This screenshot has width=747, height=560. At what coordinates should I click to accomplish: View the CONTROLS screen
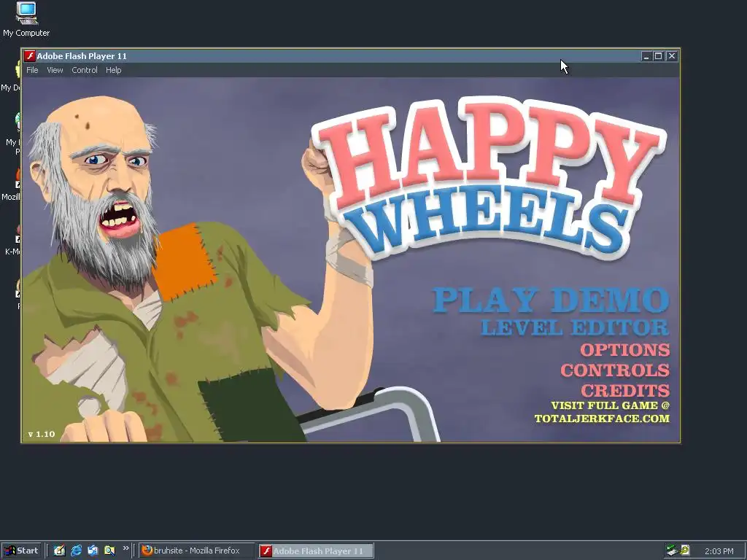615,370
